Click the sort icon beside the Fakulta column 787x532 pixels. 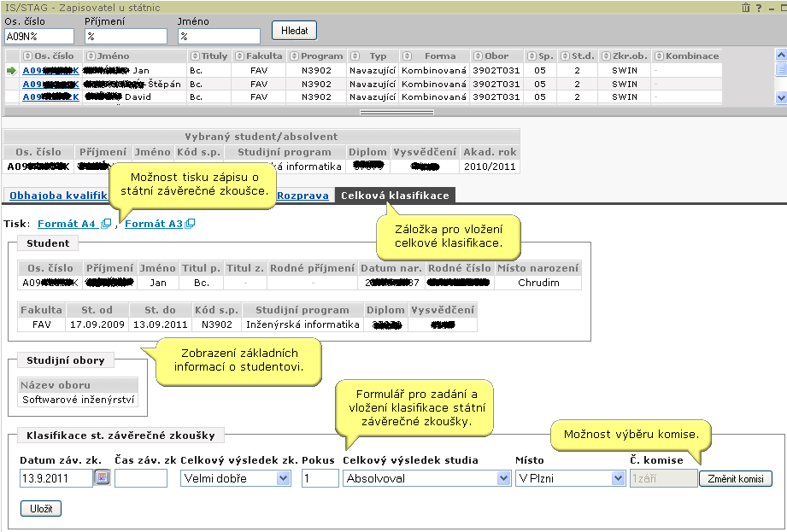[x=240, y=56]
